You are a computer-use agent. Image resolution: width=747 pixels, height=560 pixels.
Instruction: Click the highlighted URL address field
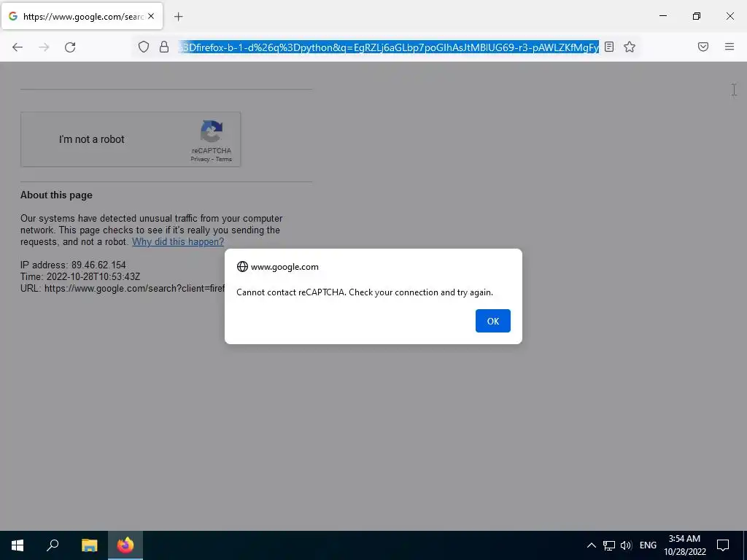tap(389, 47)
